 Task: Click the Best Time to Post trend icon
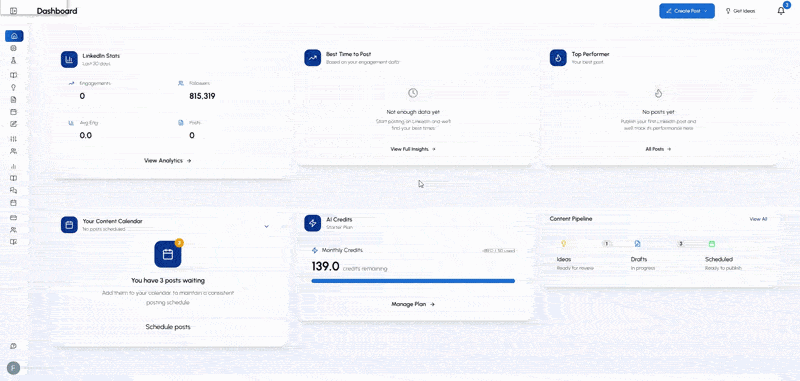coord(313,58)
